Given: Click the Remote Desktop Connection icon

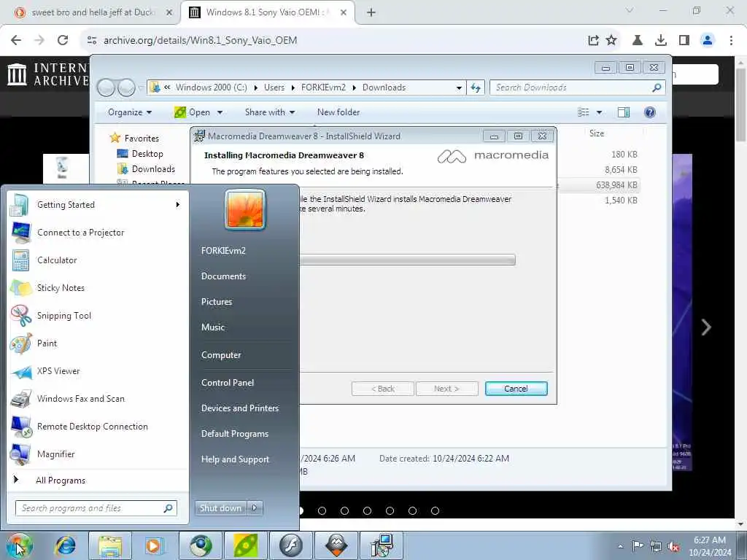Looking at the screenshot, I should tap(21, 426).
